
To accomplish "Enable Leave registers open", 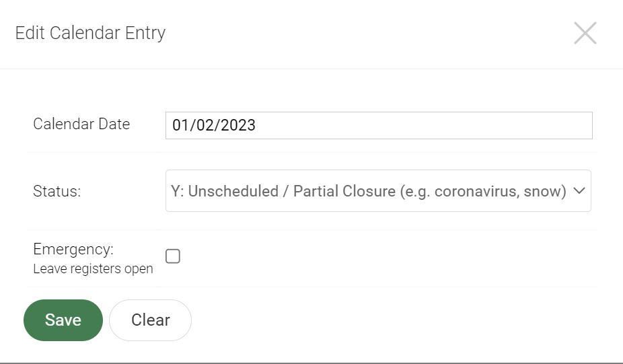I will coord(173,256).
